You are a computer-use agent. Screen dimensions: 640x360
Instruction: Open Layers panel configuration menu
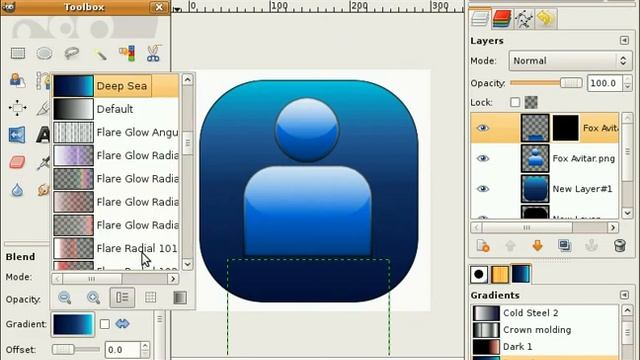624,40
